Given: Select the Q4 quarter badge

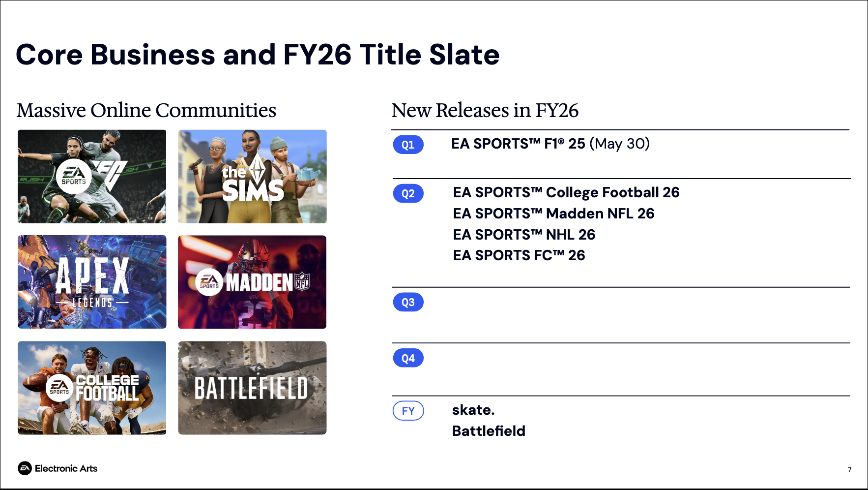Looking at the screenshot, I should 408,358.
